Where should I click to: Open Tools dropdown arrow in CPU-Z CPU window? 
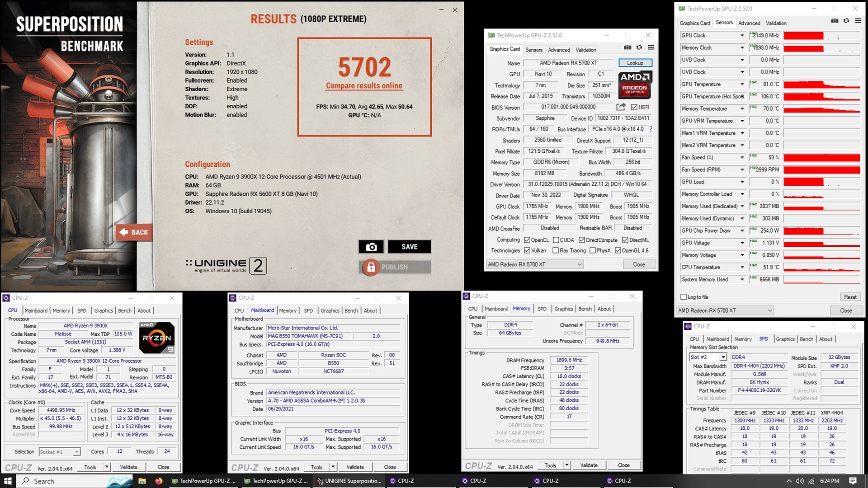[x=107, y=467]
